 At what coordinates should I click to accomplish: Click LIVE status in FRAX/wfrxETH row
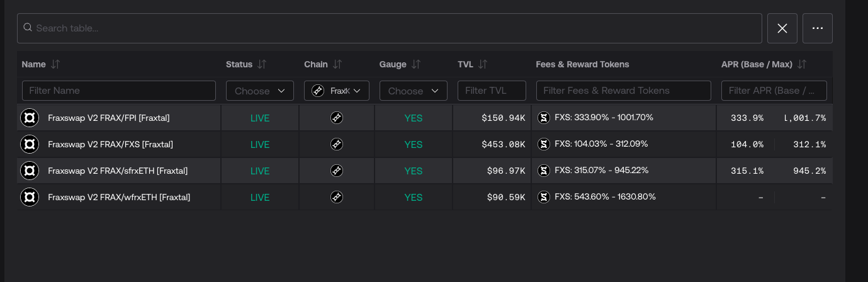(260, 197)
